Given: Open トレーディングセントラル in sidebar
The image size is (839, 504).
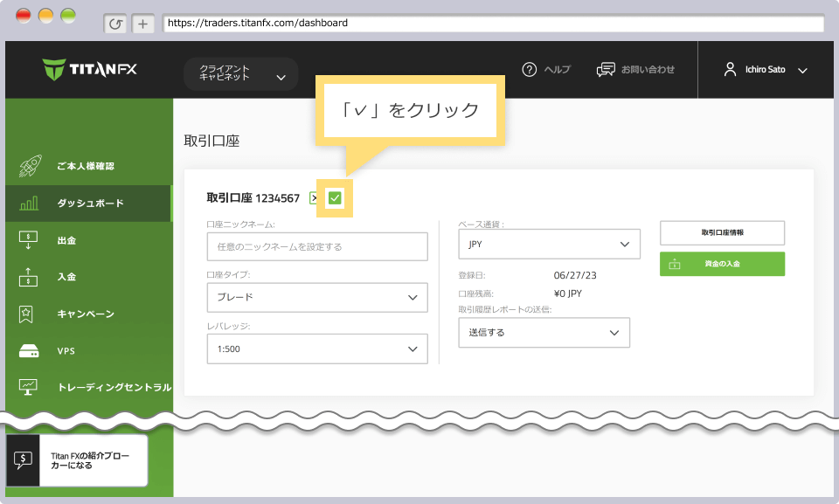Looking at the screenshot, I should (114, 387).
